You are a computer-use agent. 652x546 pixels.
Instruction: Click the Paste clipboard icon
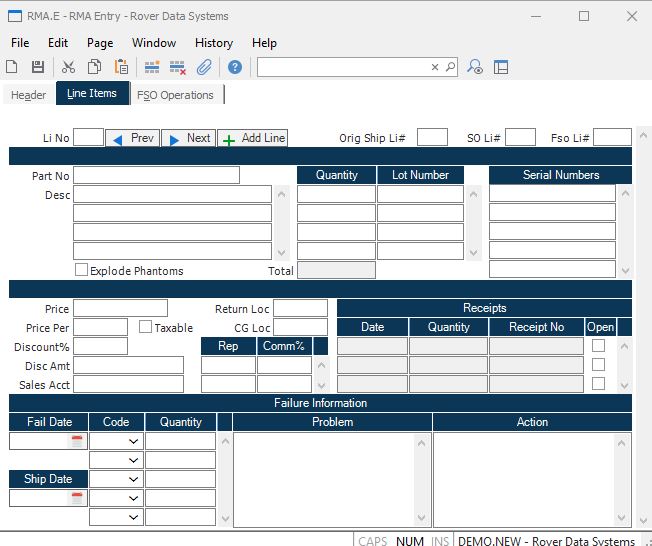(121, 67)
